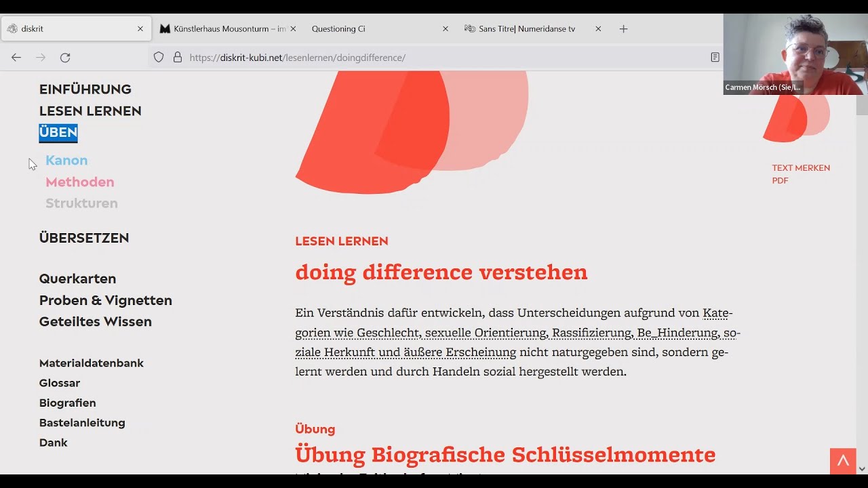868x488 pixels.
Task: Click the Mousonturm tab favicon
Action: (165, 28)
